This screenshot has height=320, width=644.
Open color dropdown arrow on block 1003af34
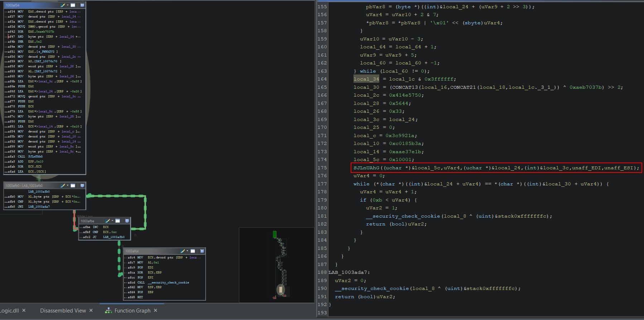point(67,5)
